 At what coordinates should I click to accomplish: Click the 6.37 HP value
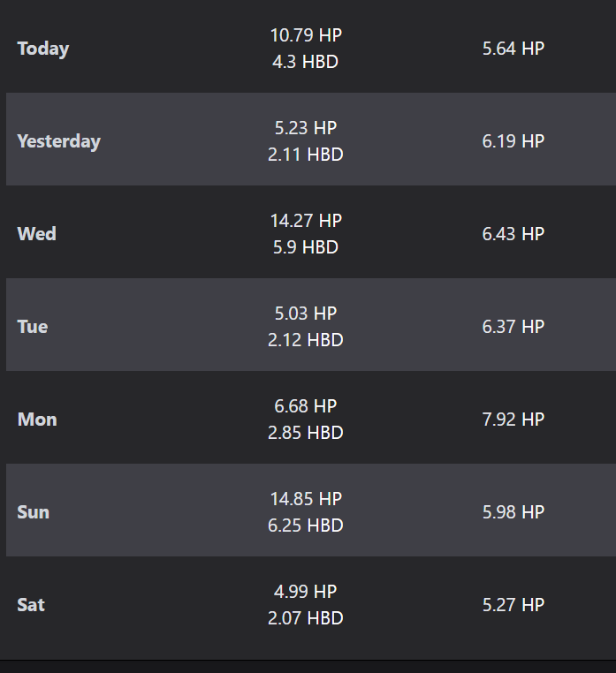[x=513, y=327]
